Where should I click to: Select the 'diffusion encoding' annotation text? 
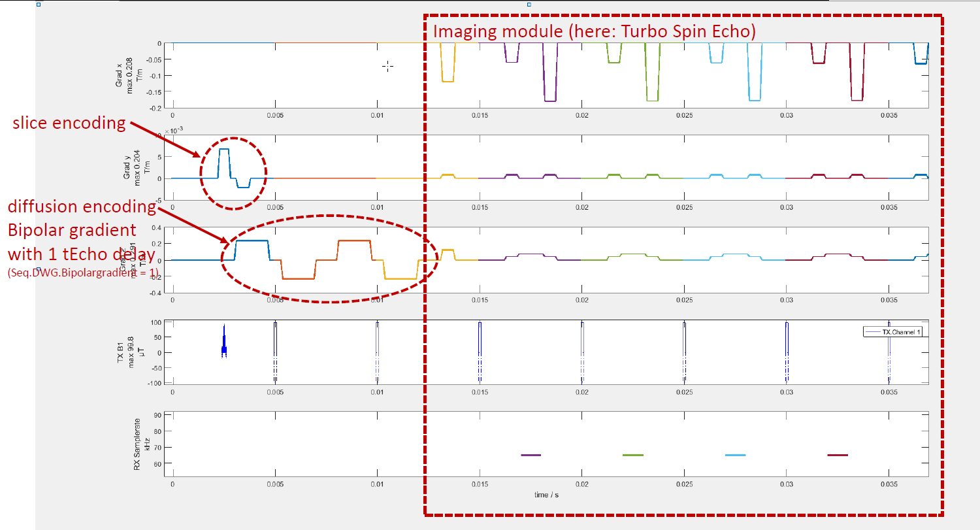click(82, 207)
